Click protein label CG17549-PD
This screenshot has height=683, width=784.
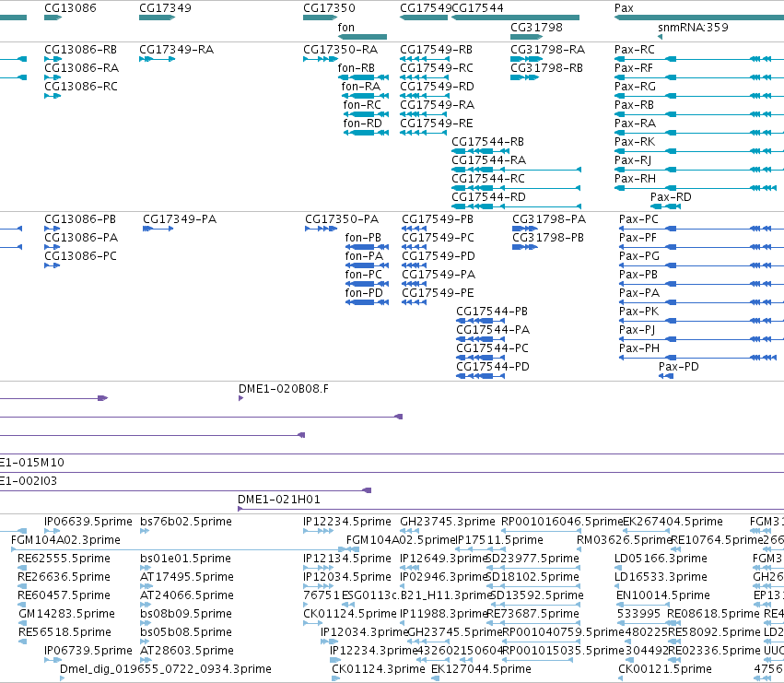[439, 256]
